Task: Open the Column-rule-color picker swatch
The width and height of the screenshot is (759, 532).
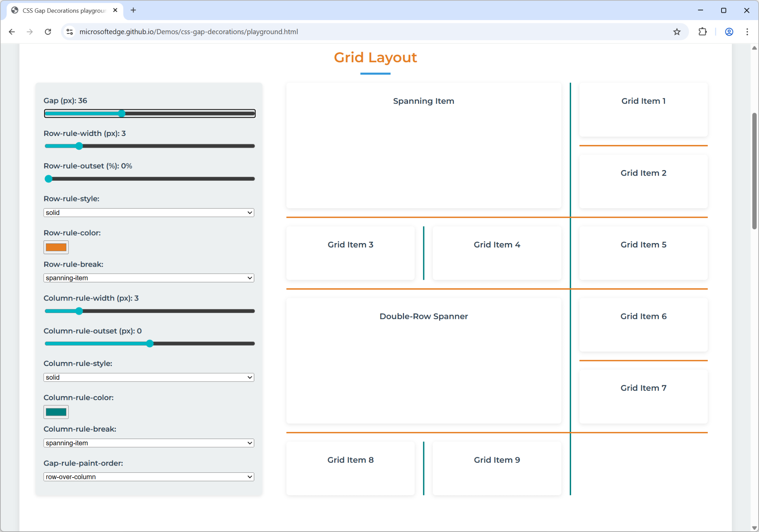Action: pyautogui.click(x=56, y=412)
